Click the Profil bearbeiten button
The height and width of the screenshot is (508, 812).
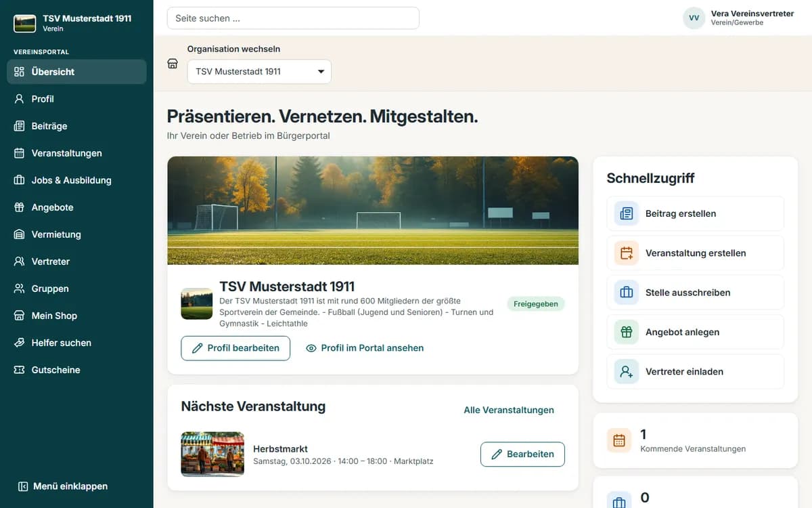(x=235, y=348)
